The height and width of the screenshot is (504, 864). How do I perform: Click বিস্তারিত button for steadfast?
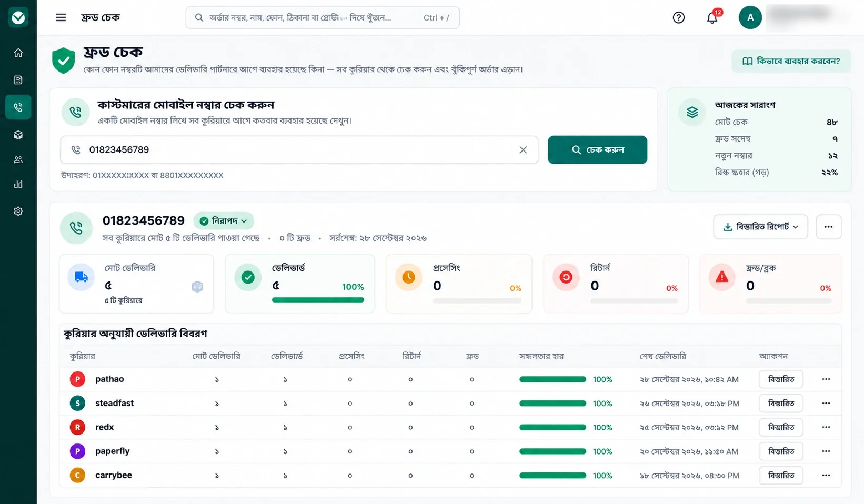pyautogui.click(x=781, y=404)
